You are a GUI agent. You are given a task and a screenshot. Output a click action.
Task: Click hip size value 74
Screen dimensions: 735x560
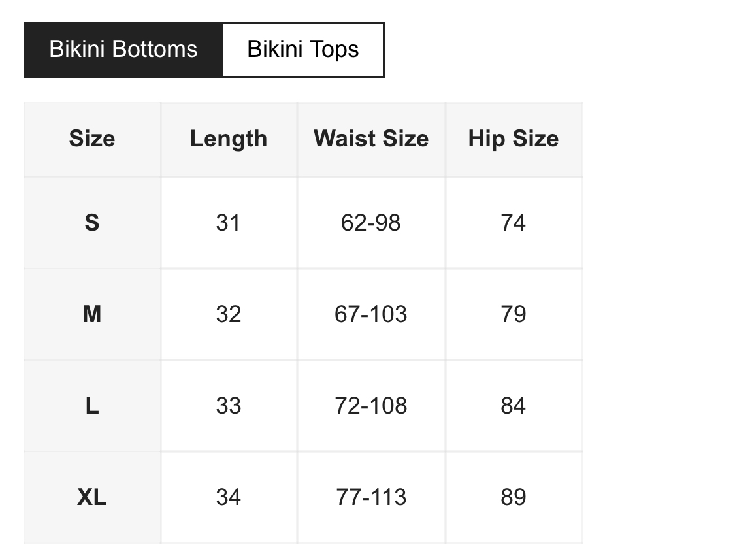pyautogui.click(x=514, y=223)
